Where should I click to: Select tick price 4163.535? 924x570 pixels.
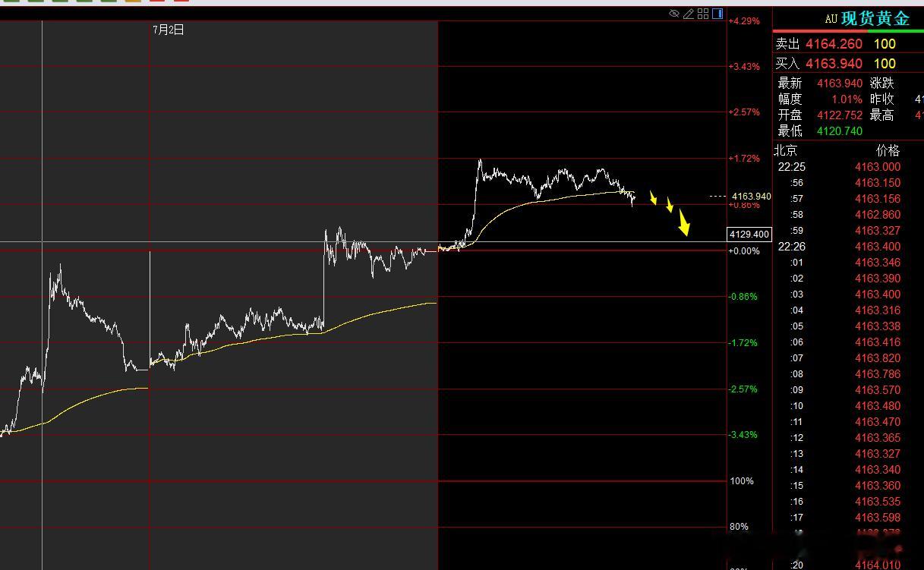click(x=878, y=502)
